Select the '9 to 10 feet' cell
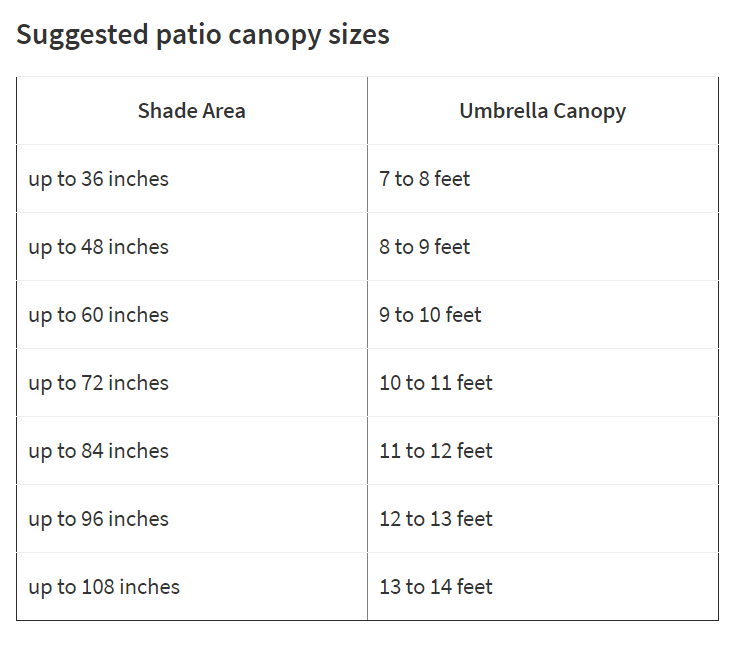743x671 pixels. (431, 315)
